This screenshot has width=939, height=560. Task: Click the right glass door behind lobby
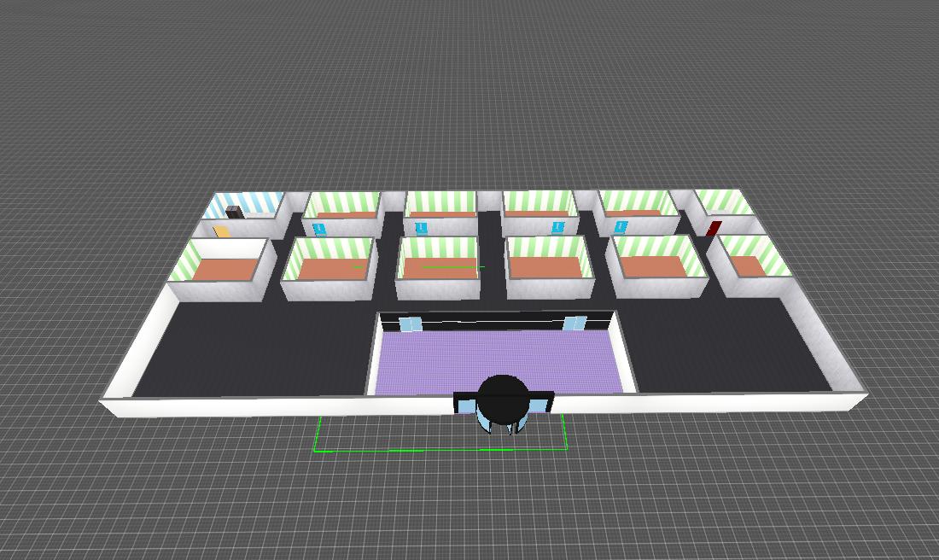coord(574,323)
